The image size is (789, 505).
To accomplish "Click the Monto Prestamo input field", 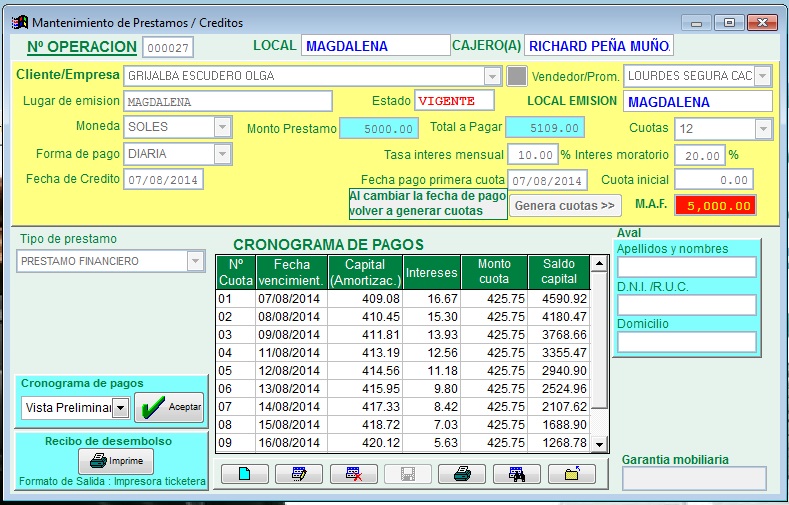I will click(x=379, y=128).
